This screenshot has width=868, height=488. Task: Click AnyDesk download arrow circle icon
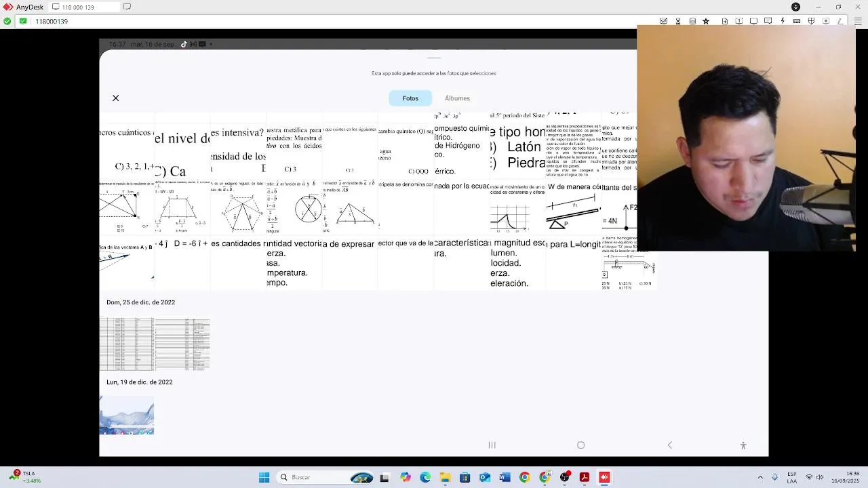(796, 7)
